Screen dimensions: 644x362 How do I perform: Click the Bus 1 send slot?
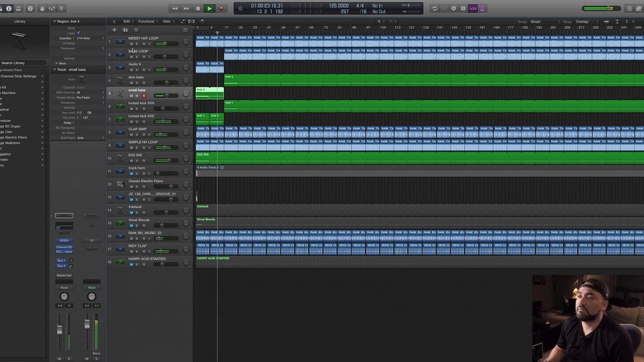point(62,261)
